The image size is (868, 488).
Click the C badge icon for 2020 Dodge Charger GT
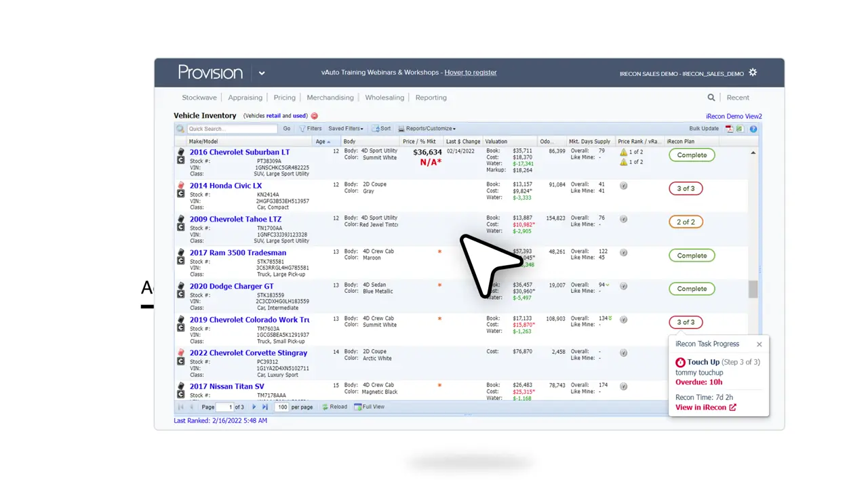tap(180, 294)
